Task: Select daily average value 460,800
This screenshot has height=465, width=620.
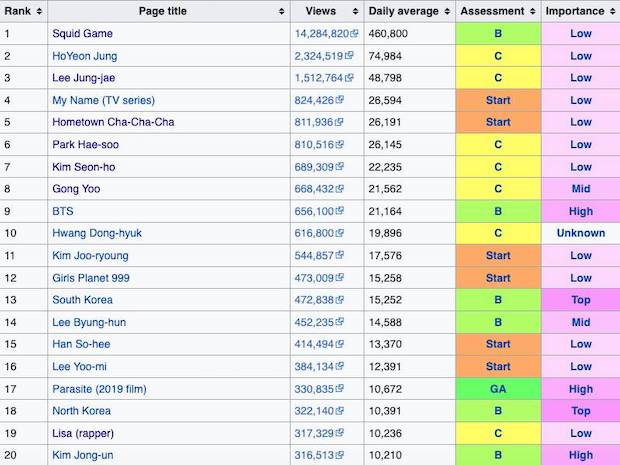Action: [388, 34]
